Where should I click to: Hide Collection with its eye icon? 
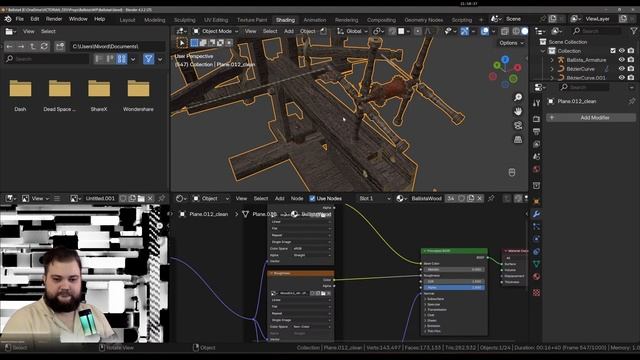point(622,51)
